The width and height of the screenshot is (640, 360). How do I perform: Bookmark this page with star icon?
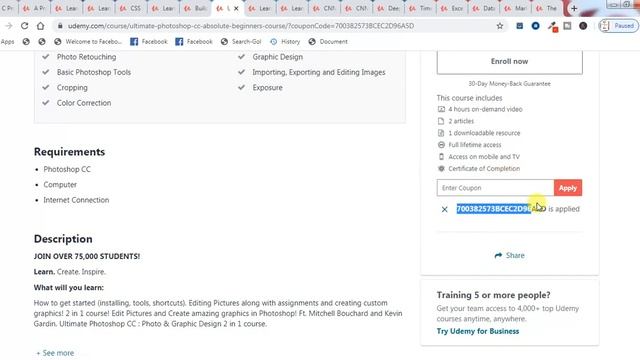(500, 26)
